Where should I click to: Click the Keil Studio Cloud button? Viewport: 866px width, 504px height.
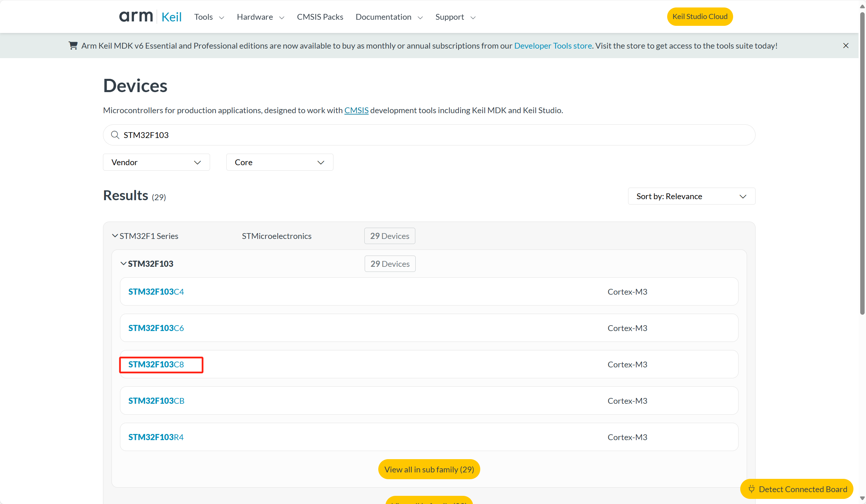(700, 17)
